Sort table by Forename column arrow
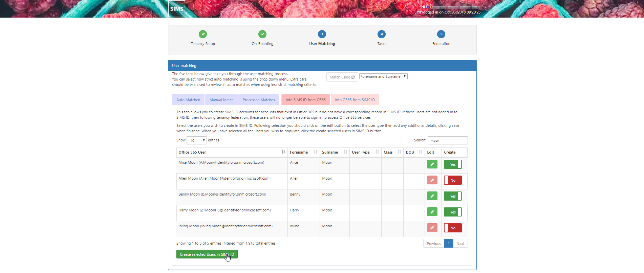Image resolution: width=644 pixels, height=273 pixels. click(316, 152)
